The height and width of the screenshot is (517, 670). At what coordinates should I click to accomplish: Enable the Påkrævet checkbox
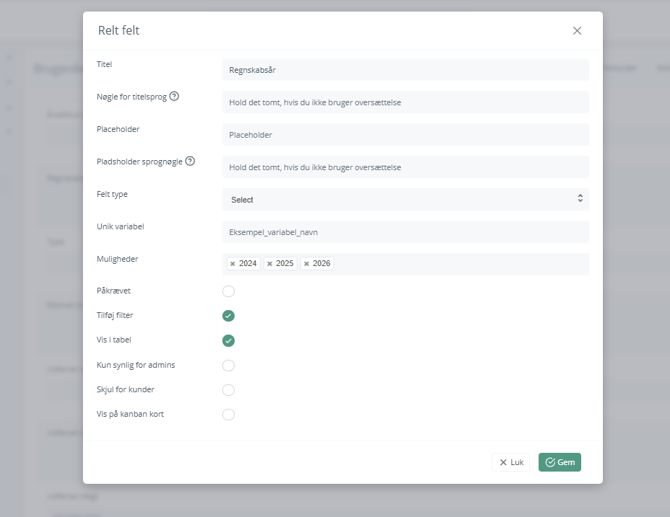pyautogui.click(x=228, y=291)
